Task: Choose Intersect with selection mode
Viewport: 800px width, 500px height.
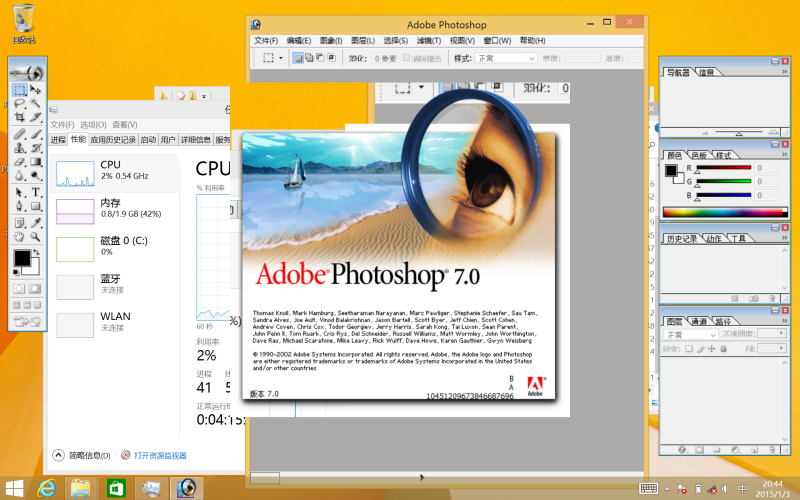Action: 332,58
